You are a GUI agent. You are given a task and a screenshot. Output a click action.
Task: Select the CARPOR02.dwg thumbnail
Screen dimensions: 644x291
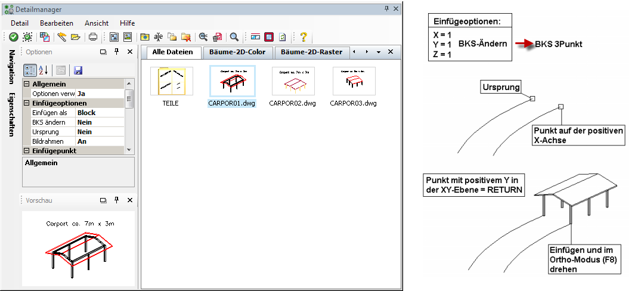[x=293, y=82]
